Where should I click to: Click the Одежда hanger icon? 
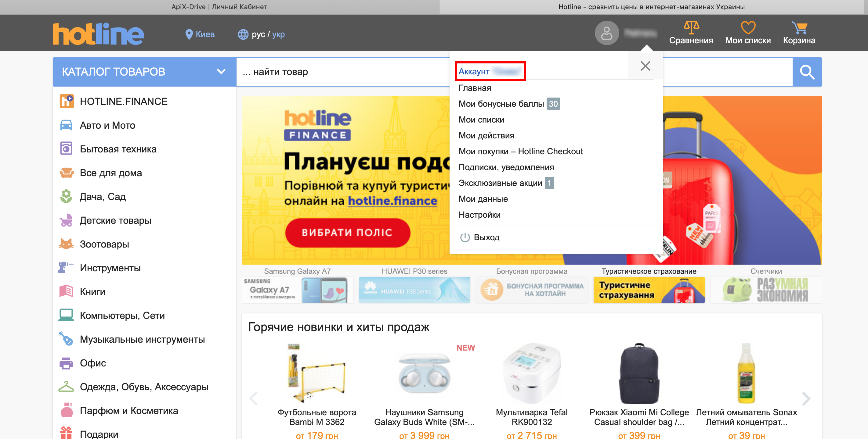point(66,387)
